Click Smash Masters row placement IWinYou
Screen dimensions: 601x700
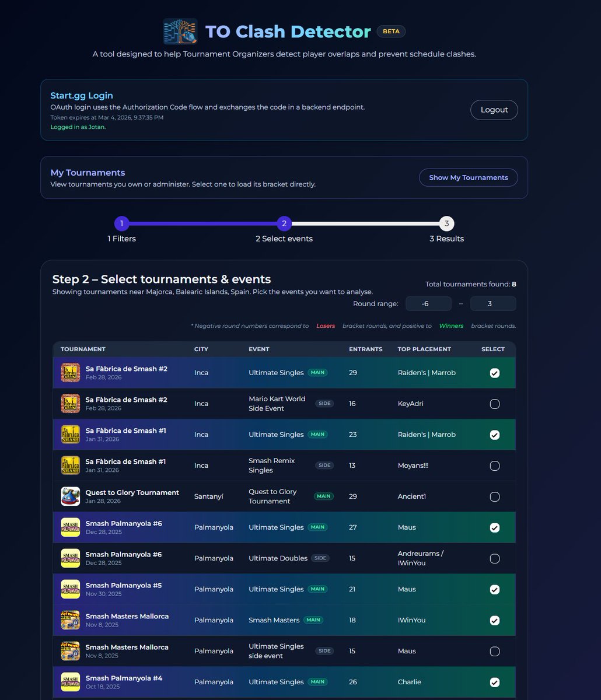412,620
